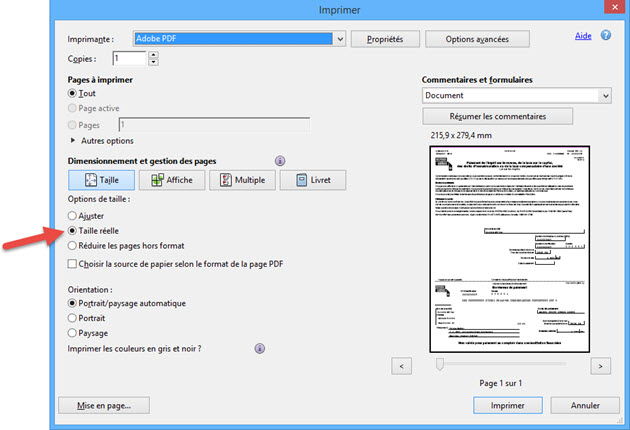Select the Taille sizing button
The height and width of the screenshot is (430, 630).
pyautogui.click(x=102, y=180)
